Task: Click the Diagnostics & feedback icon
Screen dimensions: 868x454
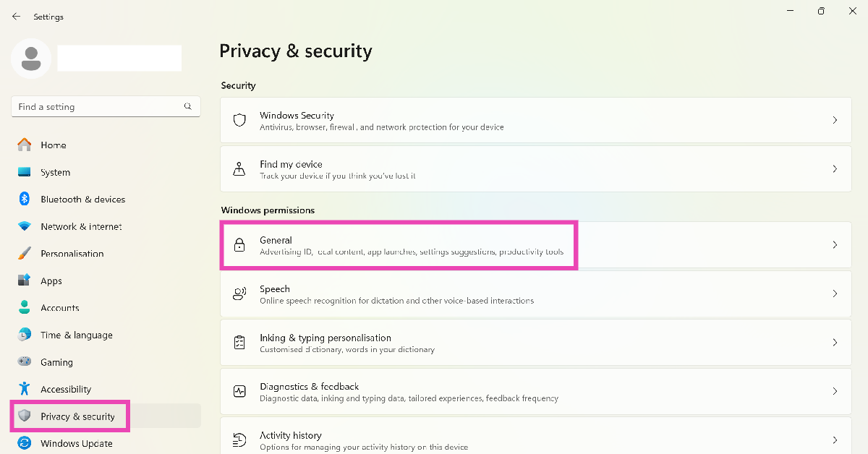Action: pyautogui.click(x=239, y=391)
